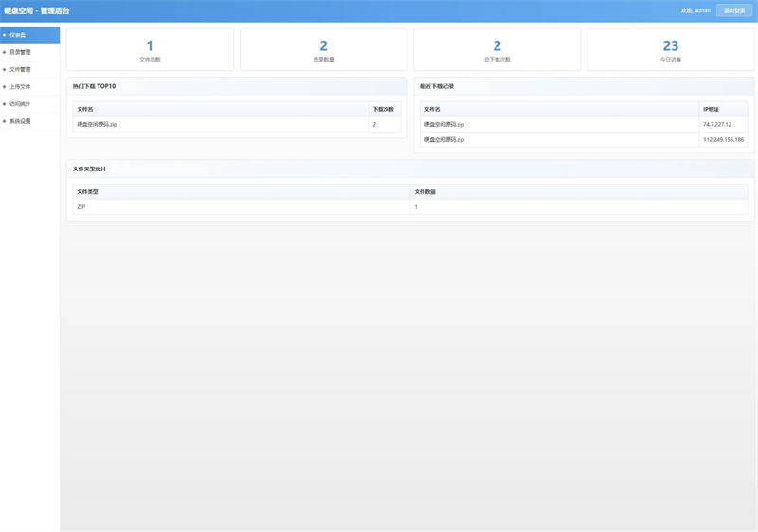The width and height of the screenshot is (758, 532).
Task: Go to 目录管理 in the sidebar
Action: 21,52
